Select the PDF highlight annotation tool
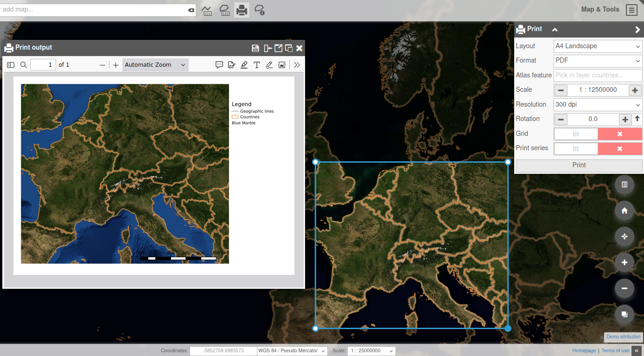The height and width of the screenshot is (356, 644). [x=244, y=65]
